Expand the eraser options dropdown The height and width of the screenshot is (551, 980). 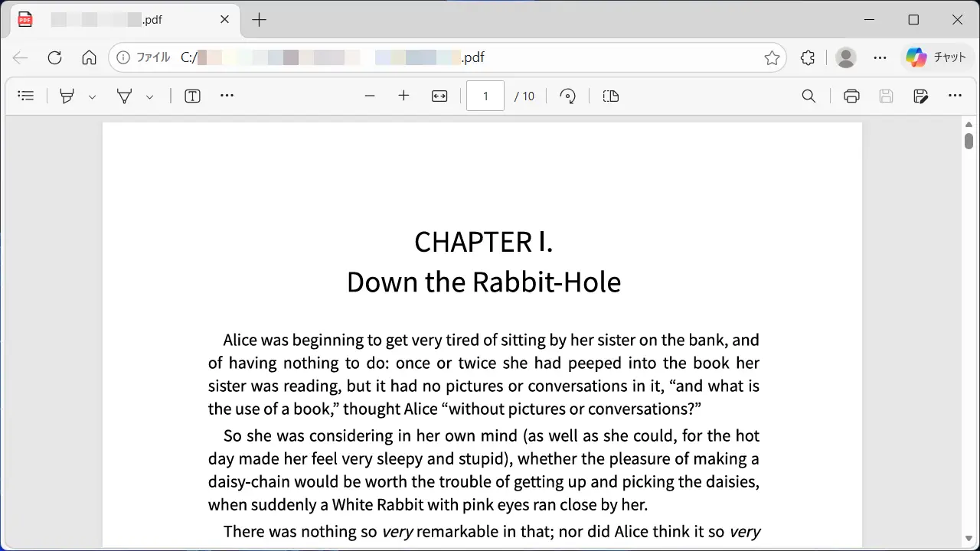coord(150,96)
